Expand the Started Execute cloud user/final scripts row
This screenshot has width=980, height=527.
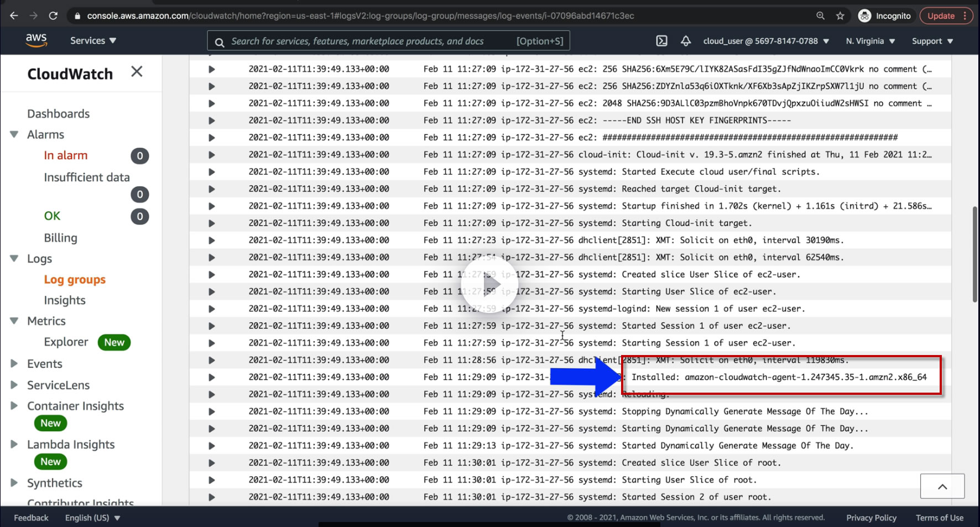click(211, 172)
